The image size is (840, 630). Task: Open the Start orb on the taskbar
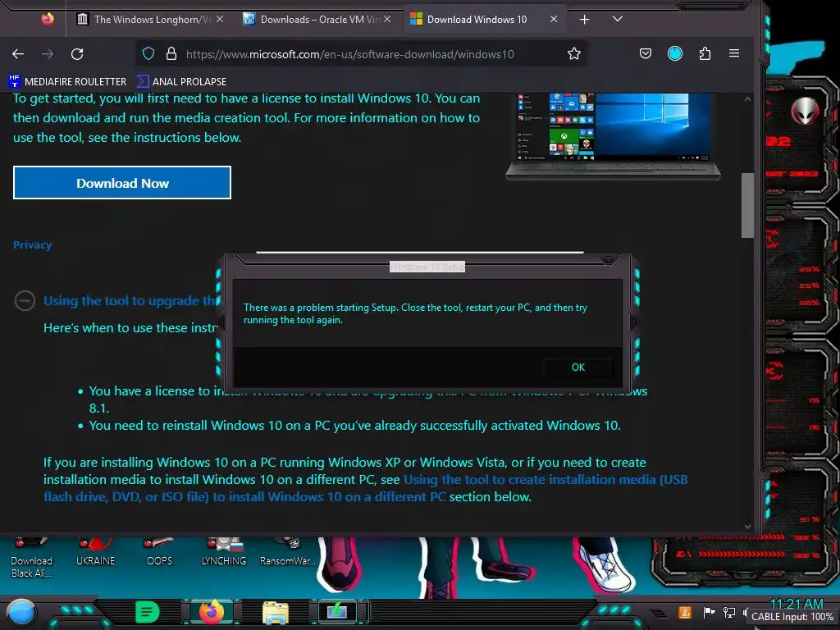pos(20,612)
